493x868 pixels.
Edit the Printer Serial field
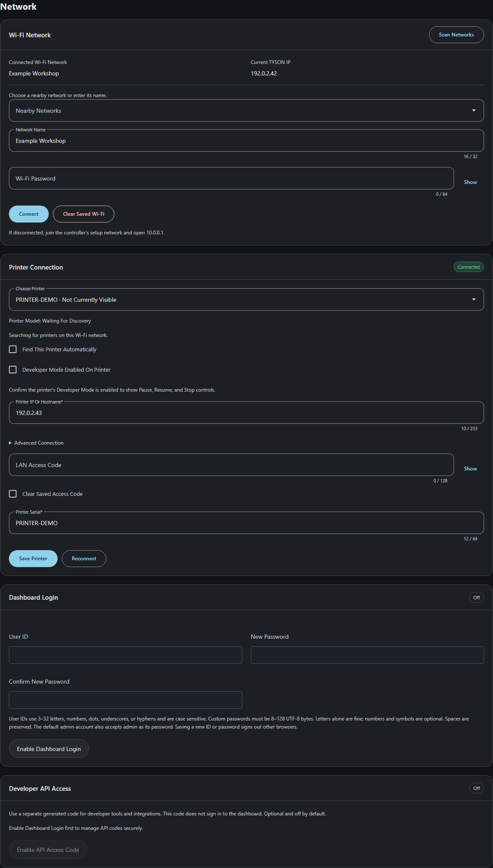coord(246,523)
